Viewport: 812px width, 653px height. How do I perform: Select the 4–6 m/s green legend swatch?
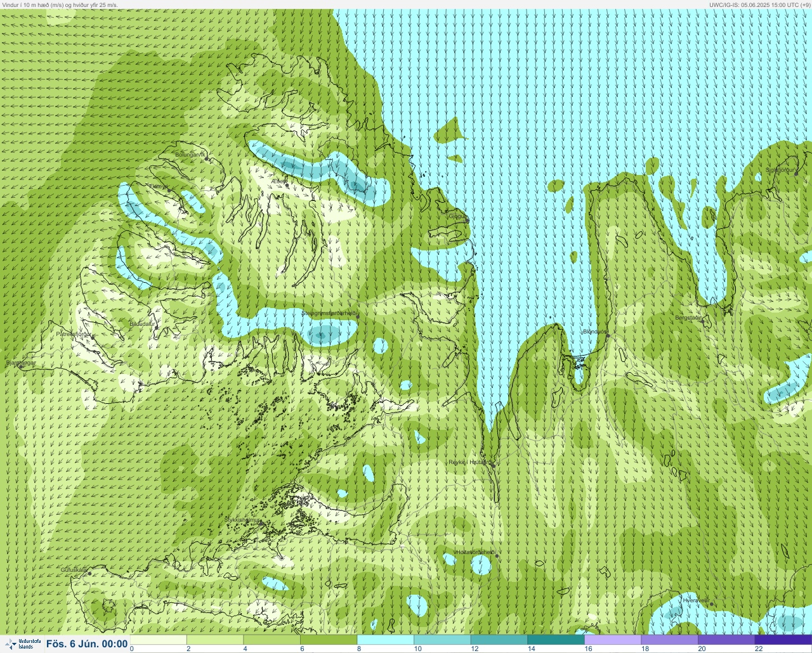coord(272,640)
